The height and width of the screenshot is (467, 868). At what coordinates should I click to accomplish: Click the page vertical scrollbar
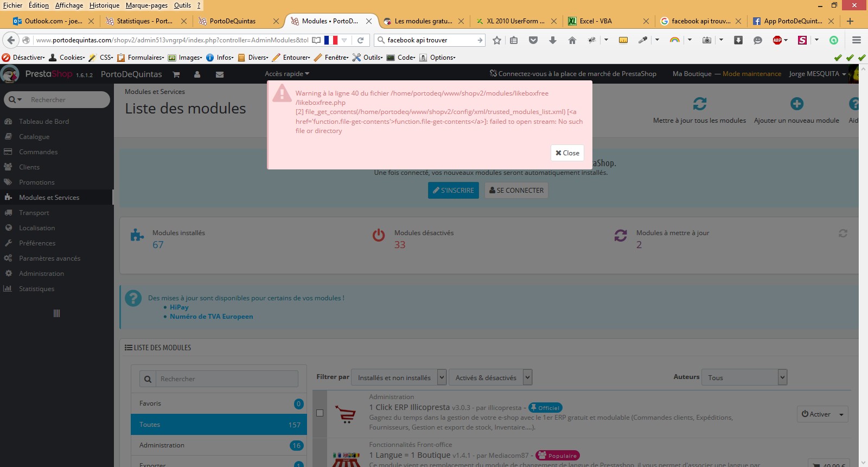[863, 266]
